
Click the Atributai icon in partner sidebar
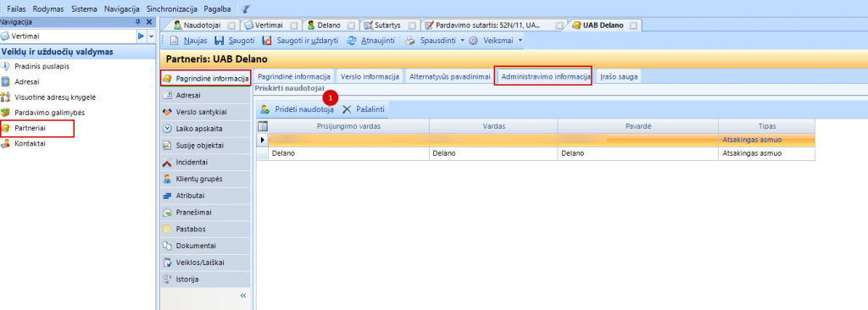click(168, 196)
